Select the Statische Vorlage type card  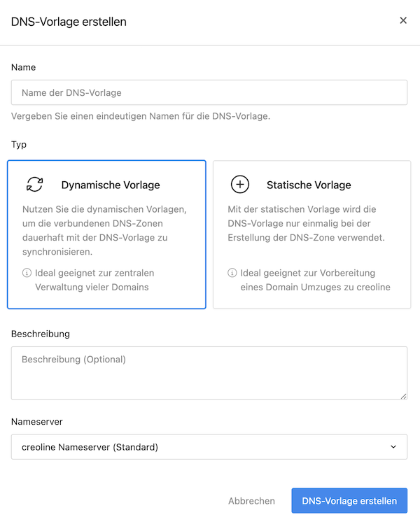point(312,234)
